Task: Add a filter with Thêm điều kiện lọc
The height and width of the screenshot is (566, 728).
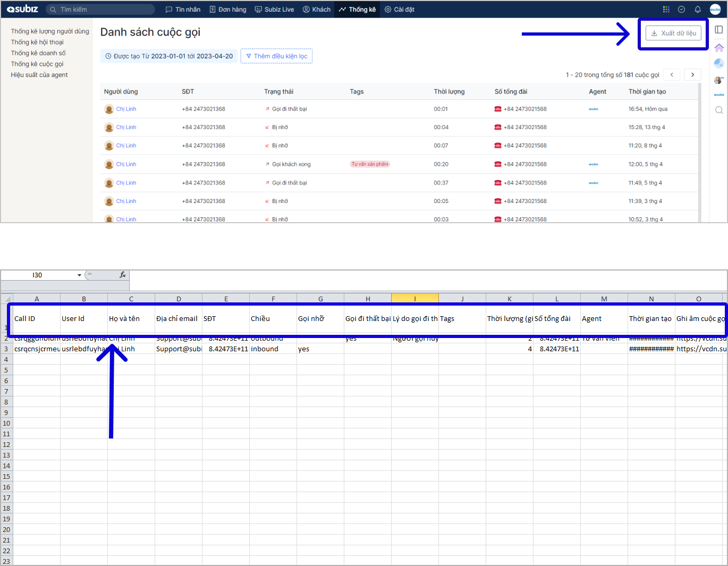Action: pos(276,56)
